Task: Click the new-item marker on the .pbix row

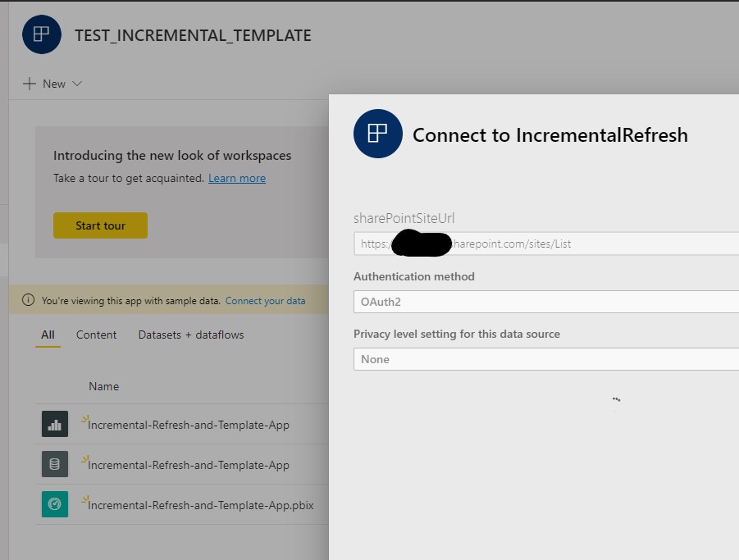Action: tap(84, 499)
